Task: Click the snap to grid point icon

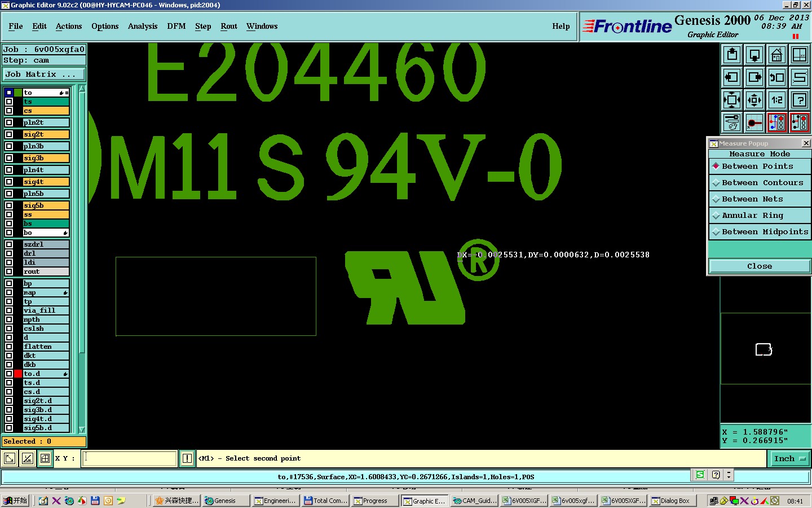Action: pos(754,122)
